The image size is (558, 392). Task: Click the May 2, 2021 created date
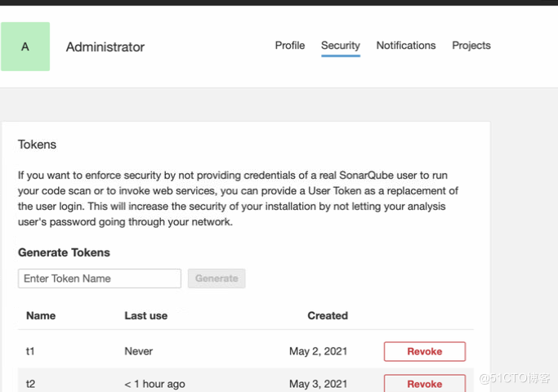point(318,351)
